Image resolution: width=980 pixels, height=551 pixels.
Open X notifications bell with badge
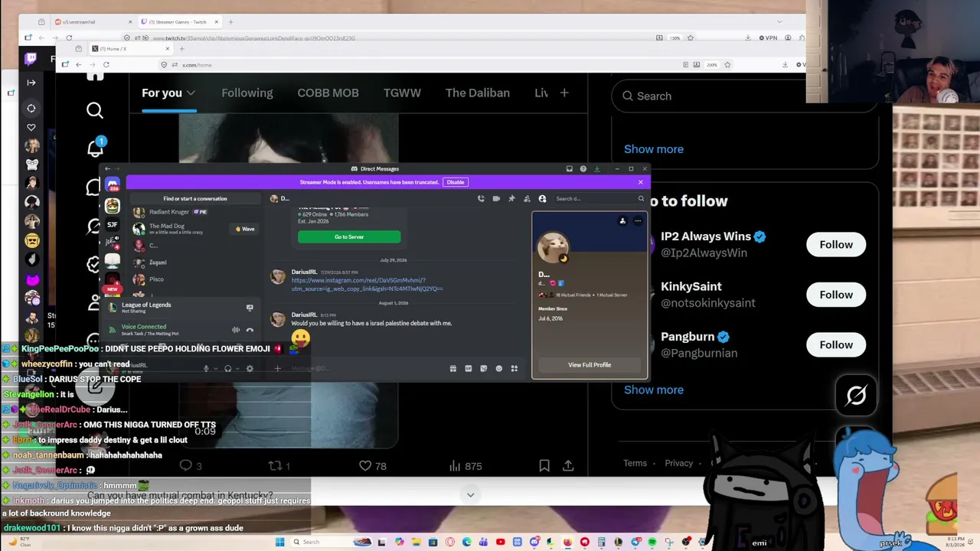(96, 147)
